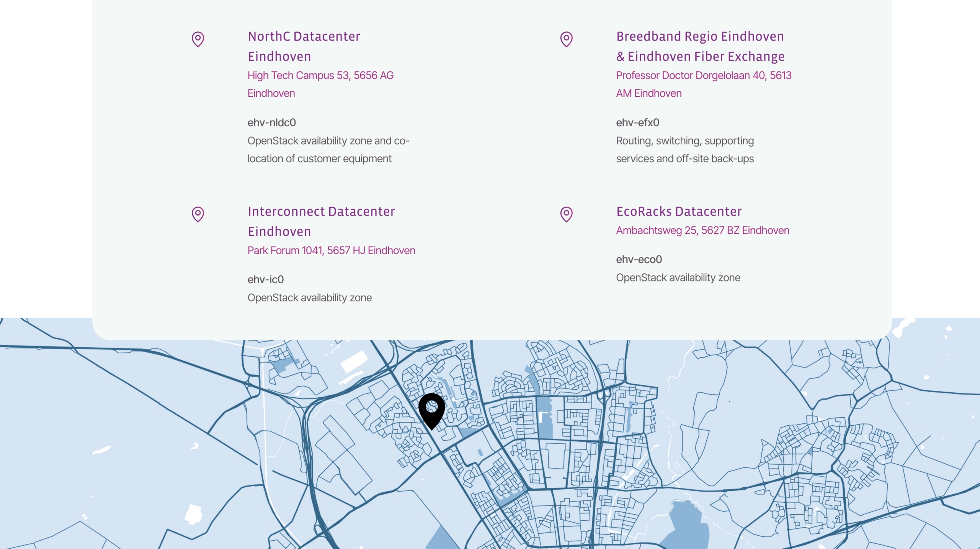The height and width of the screenshot is (549, 980).
Task: Select the ehv-ic0 zone code text
Action: 265,279
